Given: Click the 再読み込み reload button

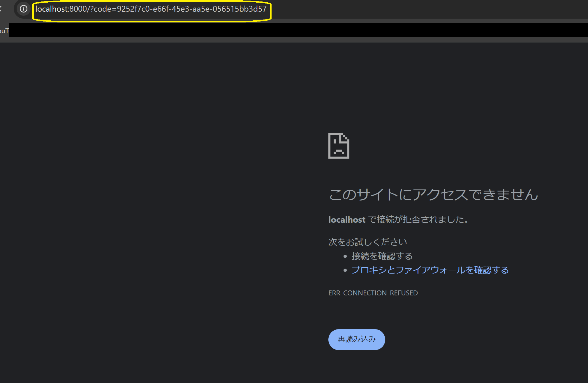Looking at the screenshot, I should tap(356, 339).
